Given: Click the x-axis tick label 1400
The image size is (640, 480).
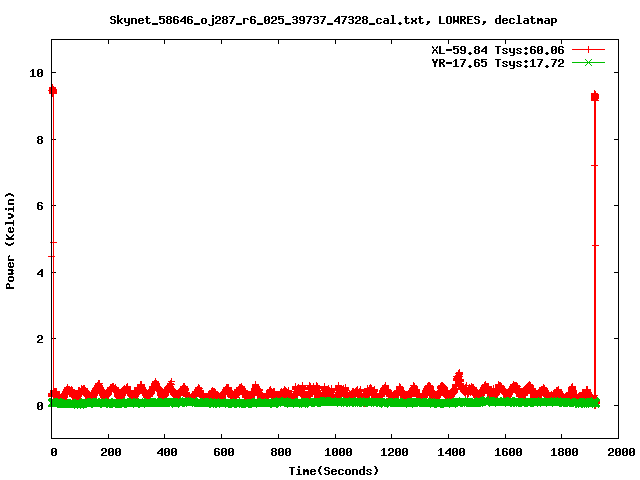Looking at the screenshot, I should tap(451, 452).
